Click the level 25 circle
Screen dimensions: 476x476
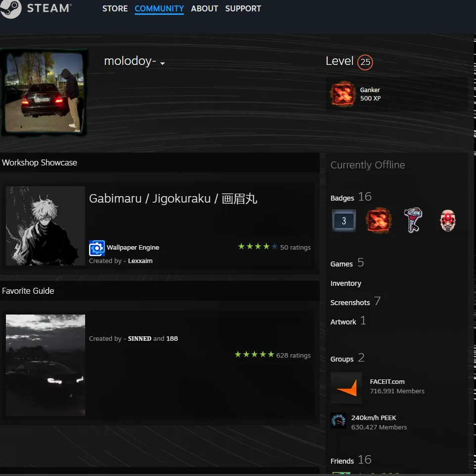[365, 62]
